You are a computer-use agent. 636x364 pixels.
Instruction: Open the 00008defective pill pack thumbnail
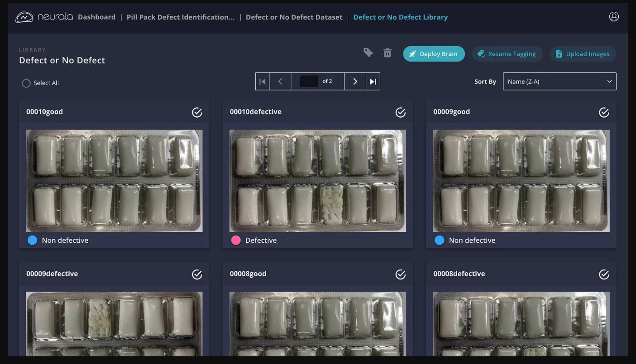[x=521, y=324]
